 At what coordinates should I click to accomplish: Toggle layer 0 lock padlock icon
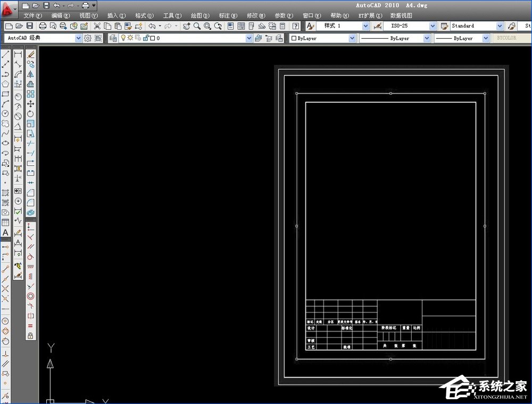point(146,38)
